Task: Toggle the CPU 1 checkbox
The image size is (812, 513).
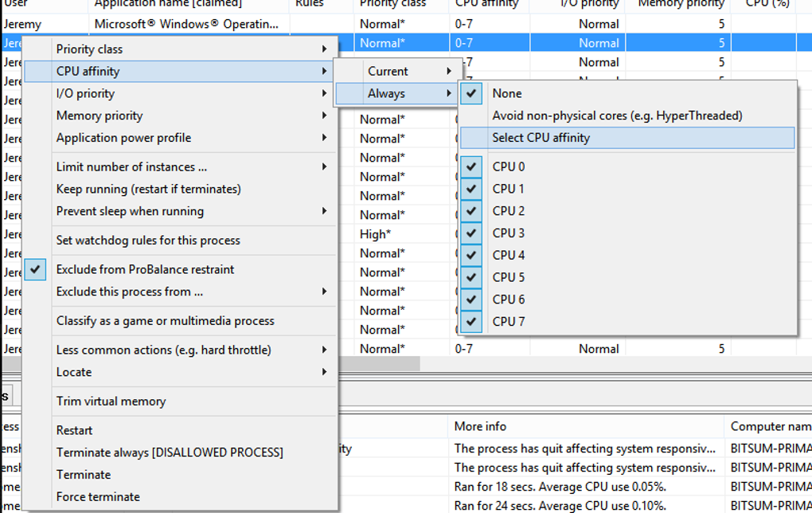Action: pyautogui.click(x=471, y=188)
